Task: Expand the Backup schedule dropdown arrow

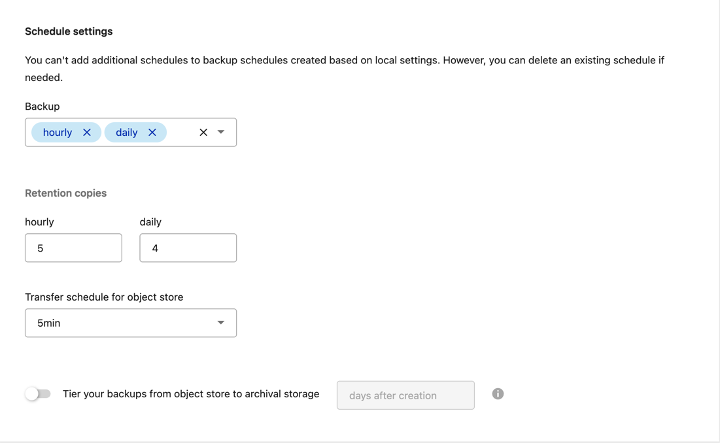Action: click(x=221, y=132)
